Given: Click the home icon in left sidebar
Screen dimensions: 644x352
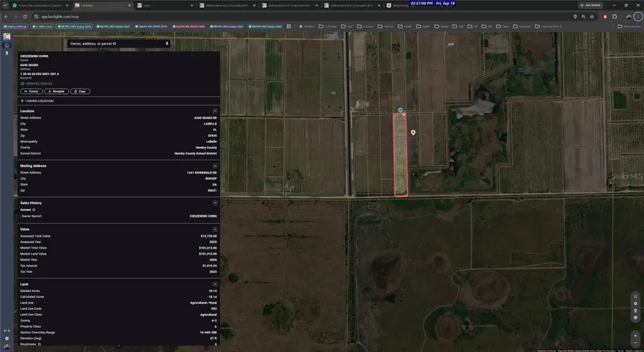Looking at the screenshot, I should 7,45.
